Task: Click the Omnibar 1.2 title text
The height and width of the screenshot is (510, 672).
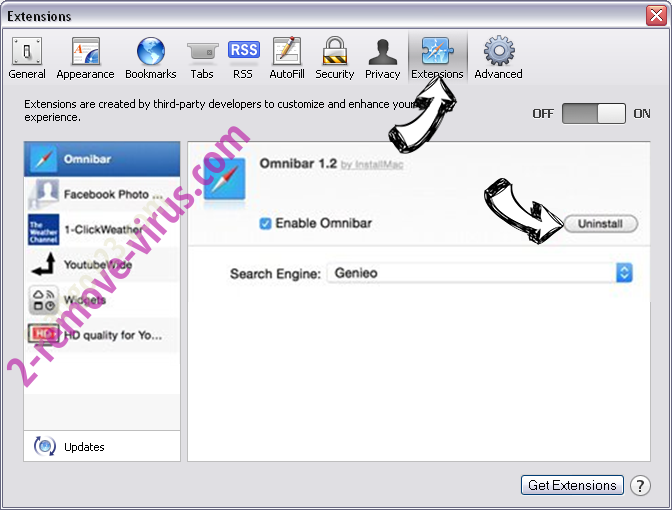Action: click(x=298, y=164)
